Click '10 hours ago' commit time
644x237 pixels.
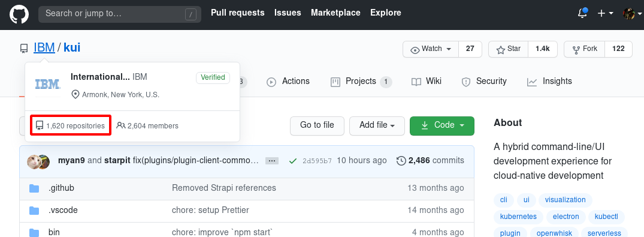[362, 160]
